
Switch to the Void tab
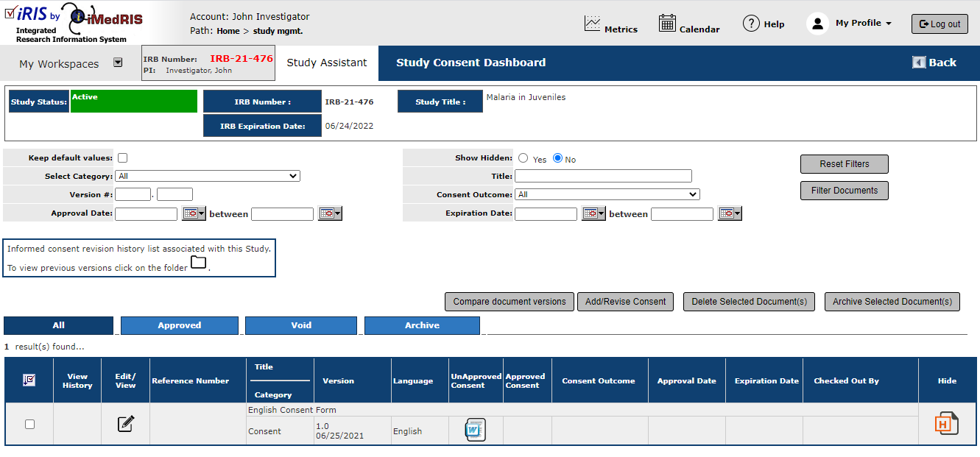coord(301,325)
